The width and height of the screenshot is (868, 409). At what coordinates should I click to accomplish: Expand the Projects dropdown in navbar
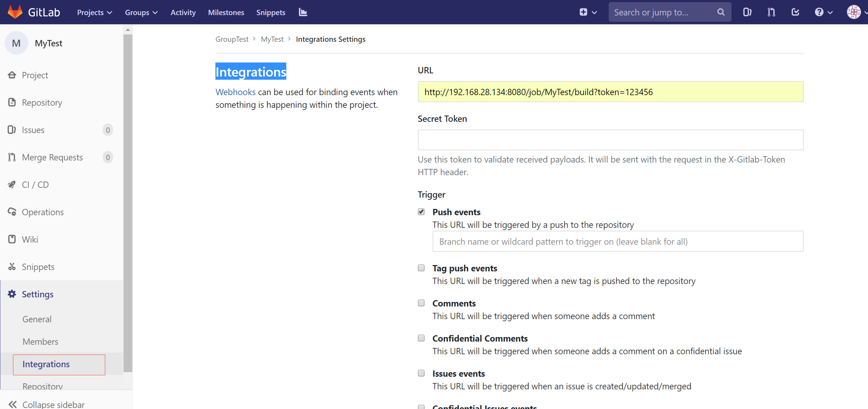click(x=94, y=12)
